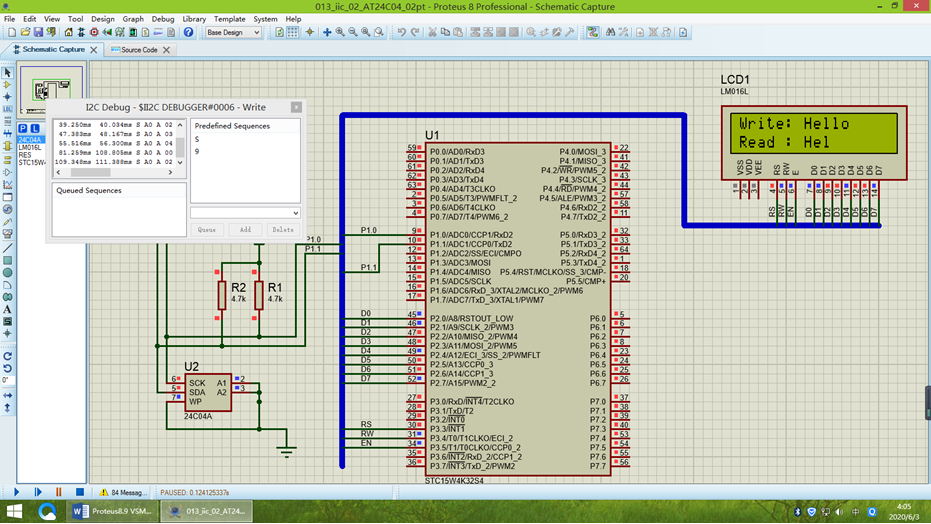Click the Step simulation button

click(37, 492)
